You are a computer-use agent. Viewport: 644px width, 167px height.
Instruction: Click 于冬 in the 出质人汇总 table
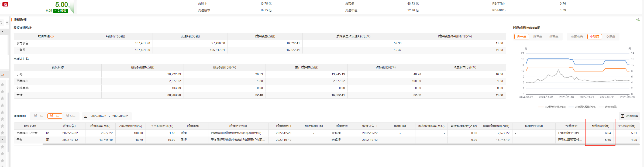19,74
